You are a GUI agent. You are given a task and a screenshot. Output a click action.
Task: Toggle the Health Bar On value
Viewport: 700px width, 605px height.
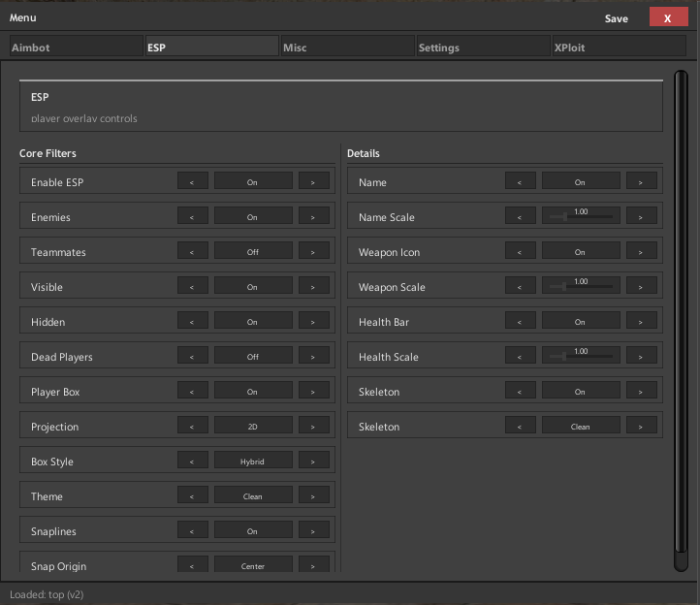pyautogui.click(x=581, y=320)
